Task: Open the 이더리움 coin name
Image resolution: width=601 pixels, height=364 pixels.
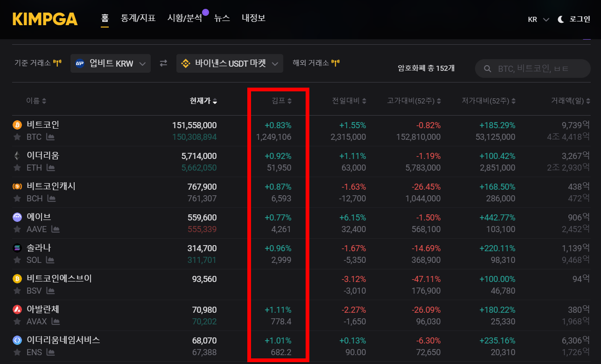Action: 43,156
